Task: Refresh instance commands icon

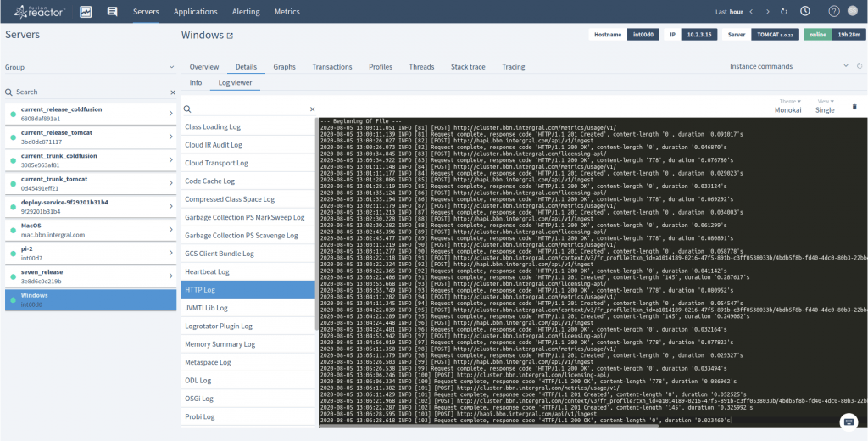Action: tap(860, 66)
